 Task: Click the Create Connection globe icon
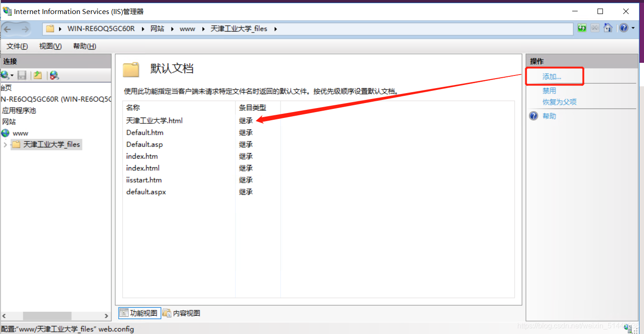[5, 75]
